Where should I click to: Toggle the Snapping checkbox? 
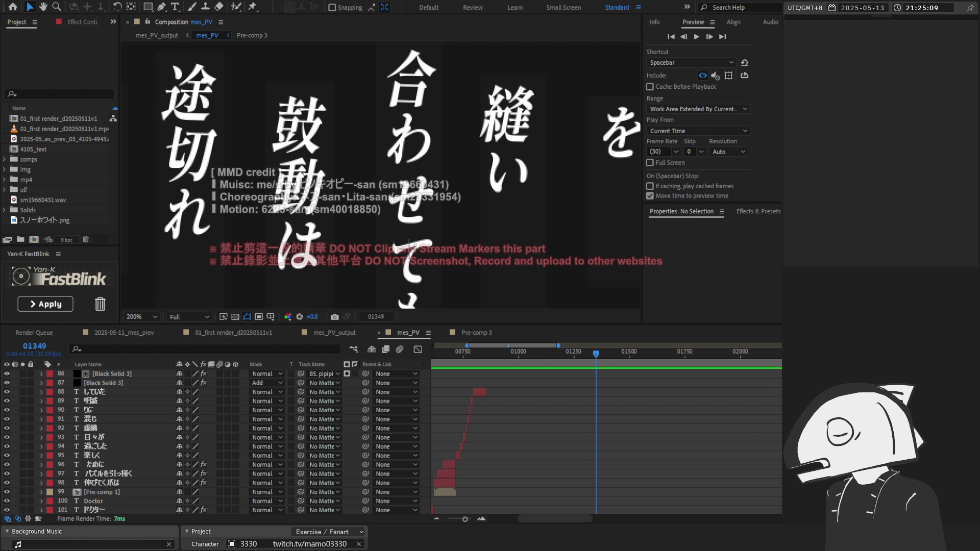click(x=332, y=7)
